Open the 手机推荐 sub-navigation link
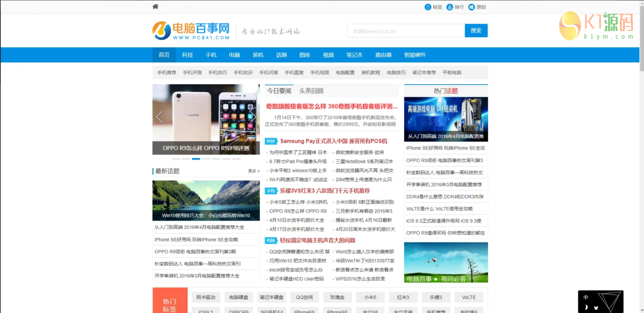 167,73
